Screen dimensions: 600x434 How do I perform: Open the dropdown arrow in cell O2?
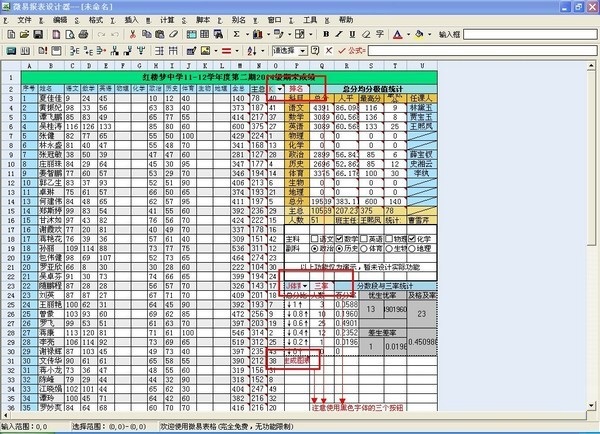(280, 89)
